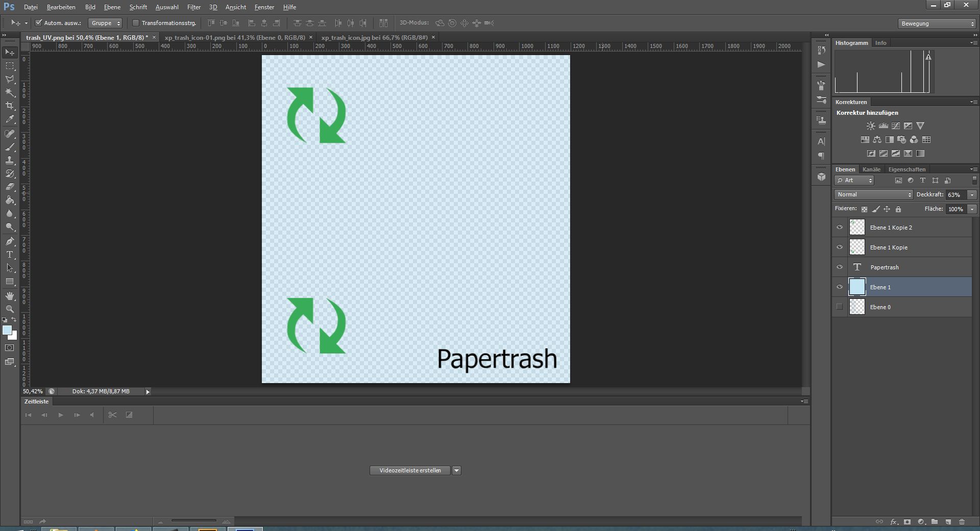Image resolution: width=980 pixels, height=531 pixels.
Task: Enable the Transformationsstrg. checkbox
Action: click(136, 23)
